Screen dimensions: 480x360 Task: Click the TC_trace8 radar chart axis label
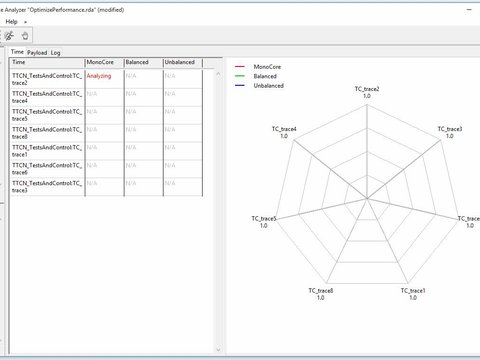[321, 294]
